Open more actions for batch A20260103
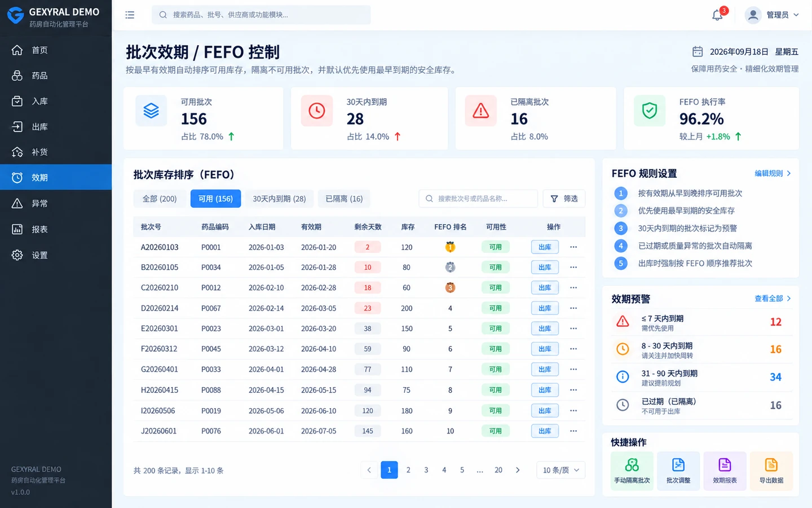 [x=573, y=247]
